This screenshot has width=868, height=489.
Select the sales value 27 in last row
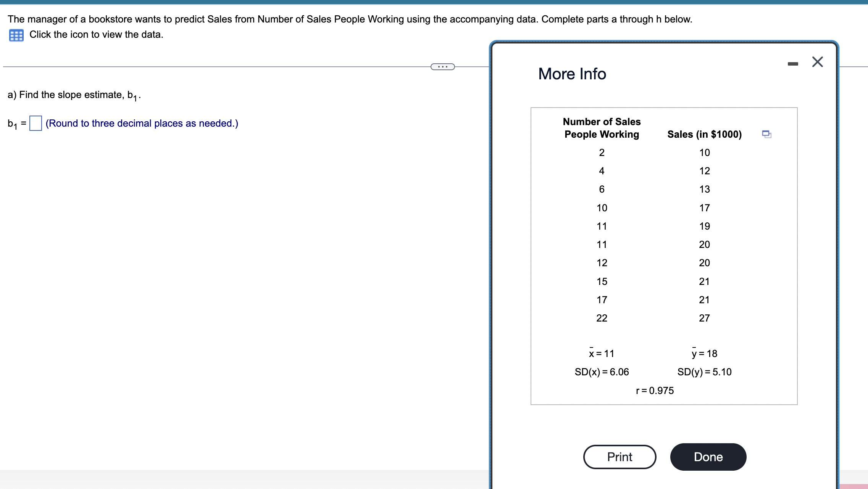[x=704, y=318]
